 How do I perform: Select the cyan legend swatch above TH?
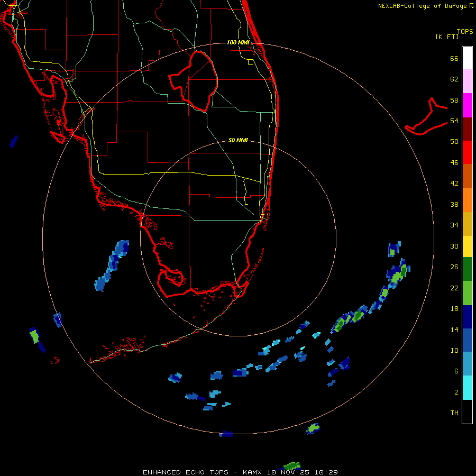(x=467, y=388)
